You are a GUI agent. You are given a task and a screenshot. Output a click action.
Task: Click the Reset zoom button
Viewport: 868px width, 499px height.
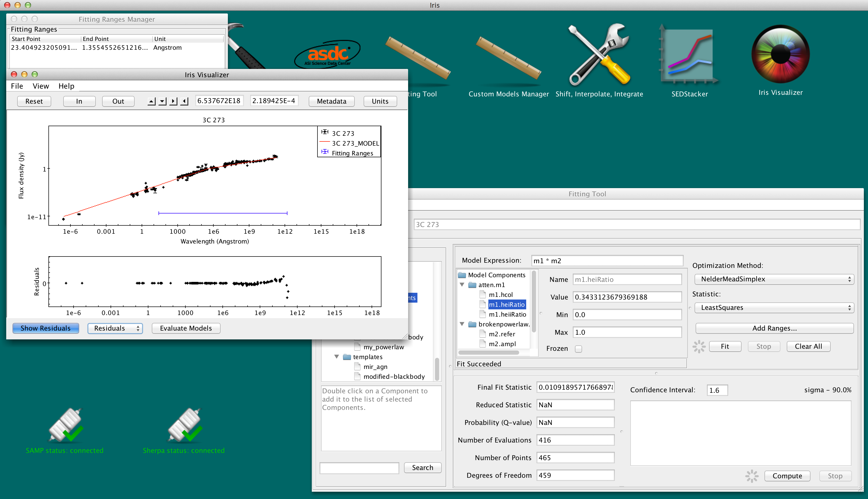34,101
